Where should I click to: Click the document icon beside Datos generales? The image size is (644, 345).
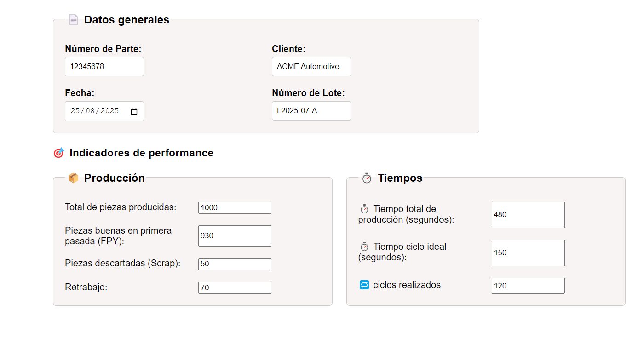tap(74, 20)
